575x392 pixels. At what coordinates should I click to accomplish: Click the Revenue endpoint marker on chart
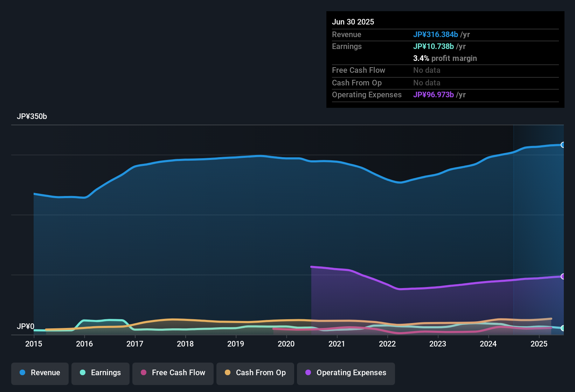[563, 145]
